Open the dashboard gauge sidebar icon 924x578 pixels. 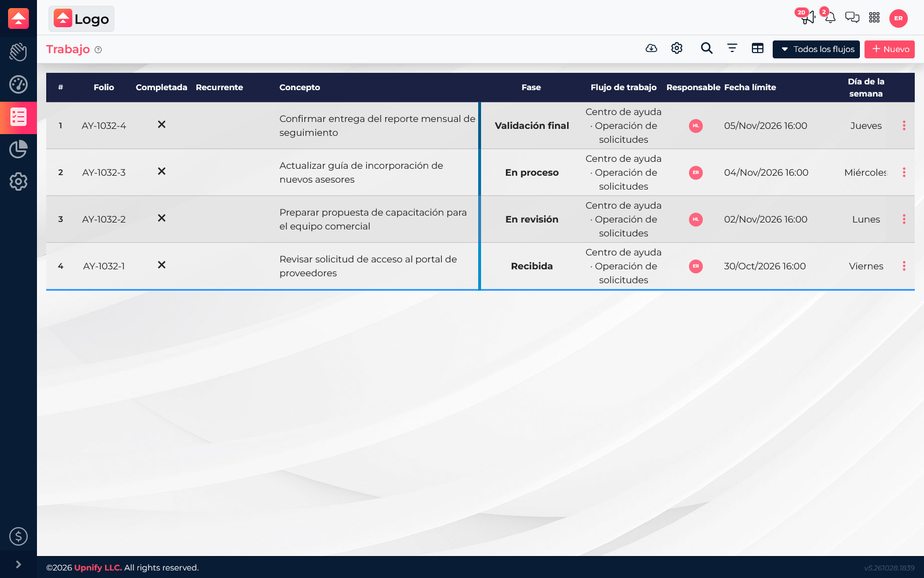coord(18,84)
